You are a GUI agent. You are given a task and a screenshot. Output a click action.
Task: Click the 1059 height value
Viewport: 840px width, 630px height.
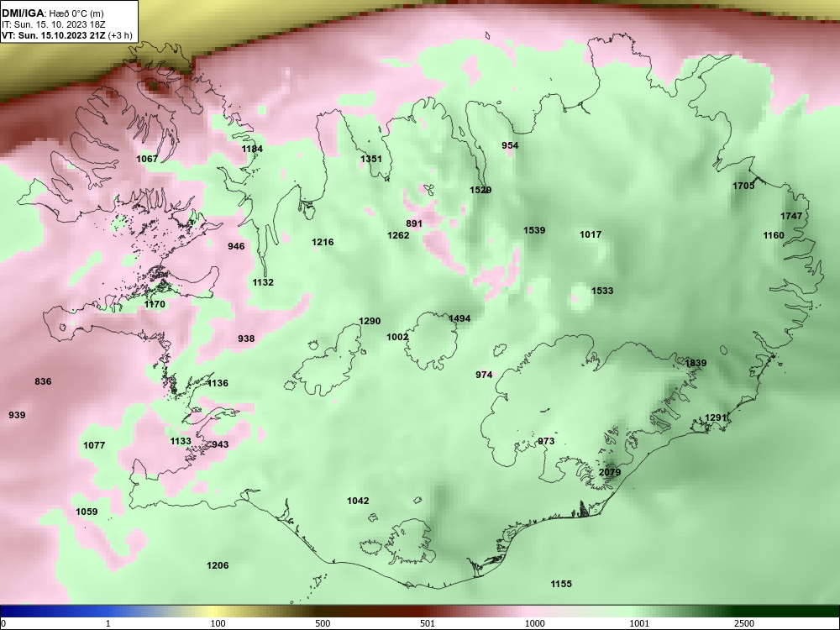click(87, 511)
